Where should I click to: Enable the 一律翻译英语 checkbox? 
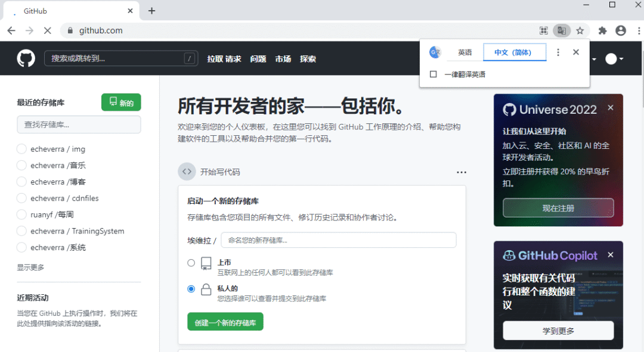(x=434, y=74)
